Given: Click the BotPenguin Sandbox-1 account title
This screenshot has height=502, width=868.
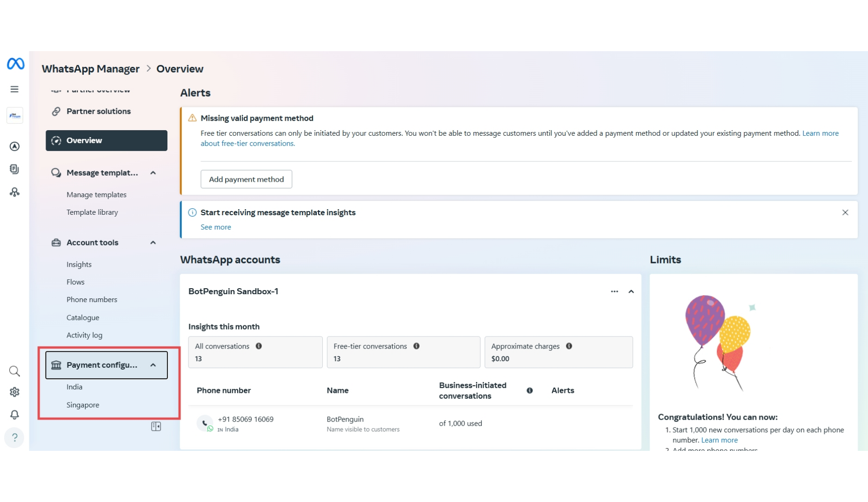Looking at the screenshot, I should click(x=233, y=291).
